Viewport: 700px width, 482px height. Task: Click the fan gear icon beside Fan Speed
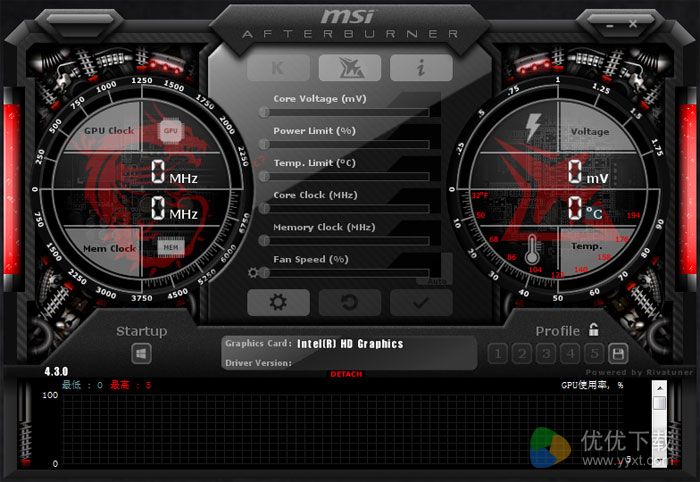point(253,273)
